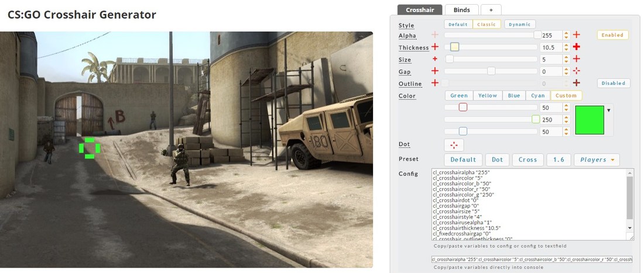Image resolution: width=644 pixels, height=273 pixels.
Task: Click the thin crosshair icon beside Thickness label
Action: point(435,47)
